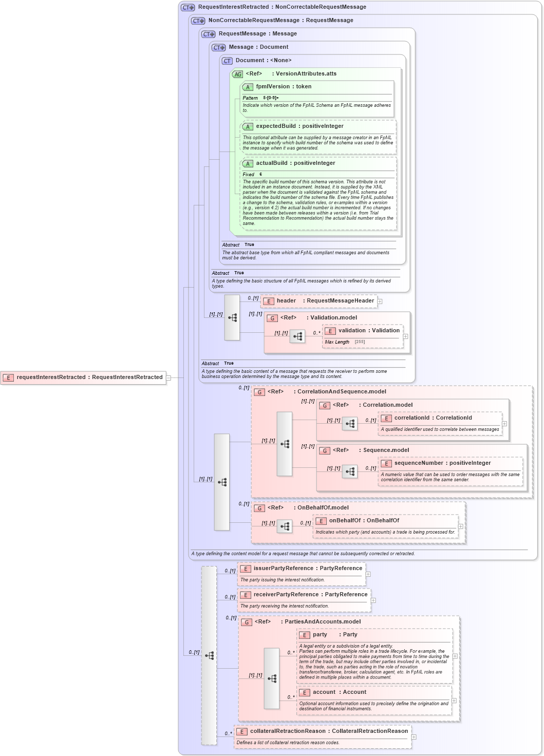544x756 pixels.
Task: Open the CorrelationId type label
Action: point(454,418)
